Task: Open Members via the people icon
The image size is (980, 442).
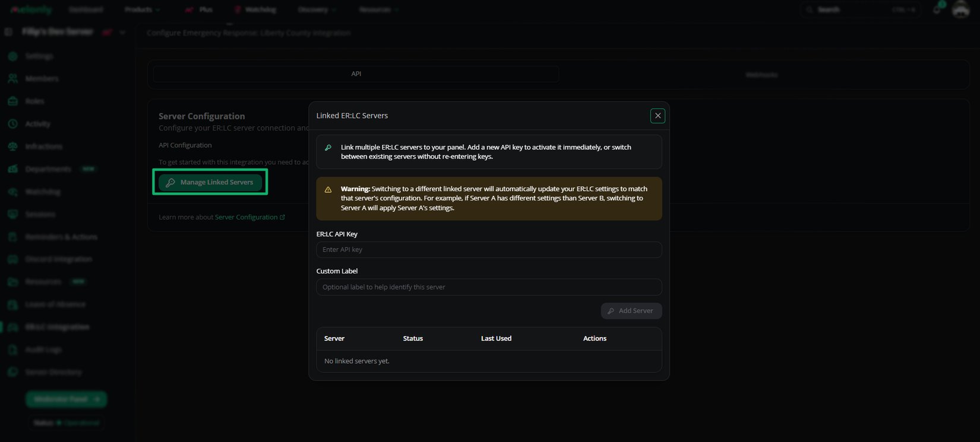Action: (x=12, y=78)
